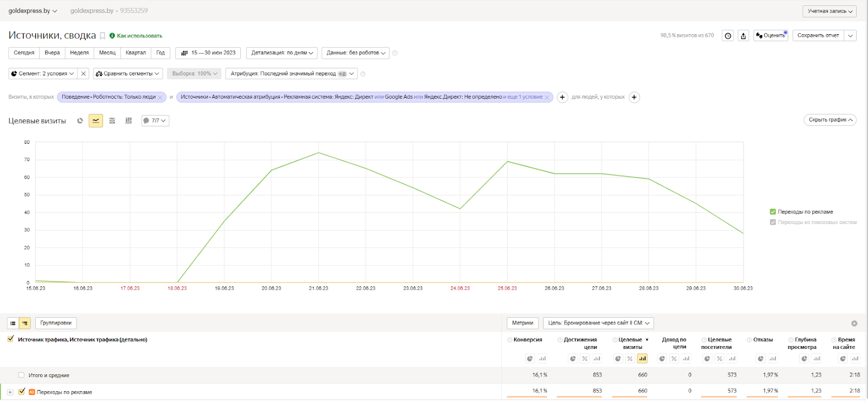Expand the 'Переходы по рекламе' row
Image resolution: width=868 pixels, height=402 pixels.
10,392
